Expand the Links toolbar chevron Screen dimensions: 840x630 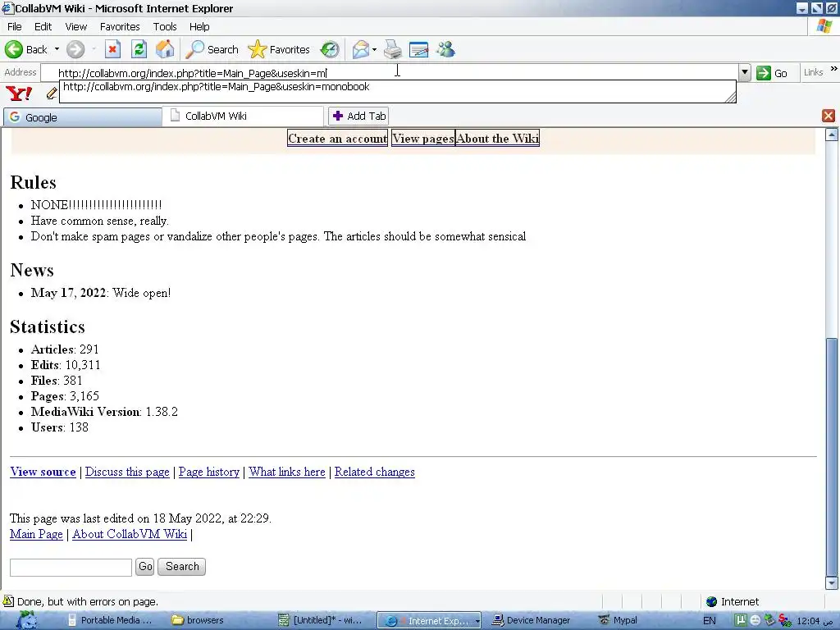[833, 69]
